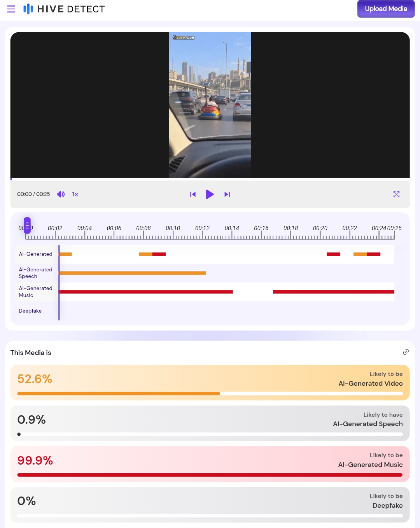Screen dimensions: 420x528
Task: Copy the results share link icon
Action: pos(406,352)
